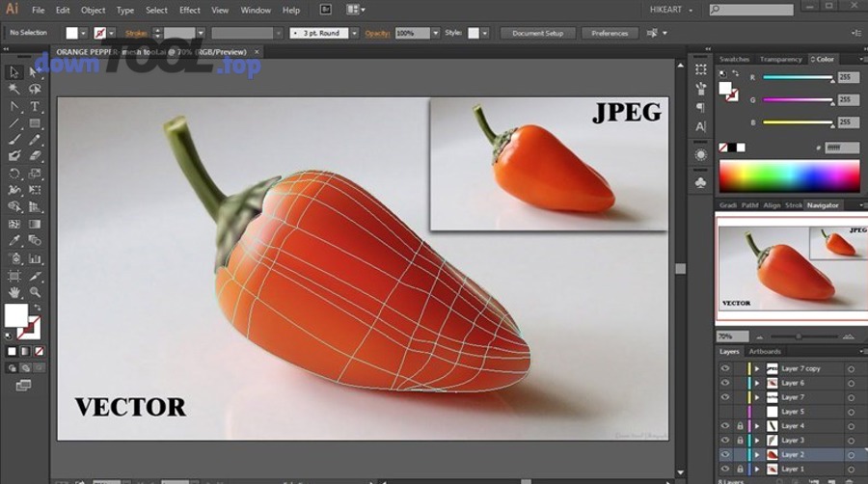Image resolution: width=868 pixels, height=484 pixels.
Task: Hide Layer 4 with eye icon
Action: 724,426
